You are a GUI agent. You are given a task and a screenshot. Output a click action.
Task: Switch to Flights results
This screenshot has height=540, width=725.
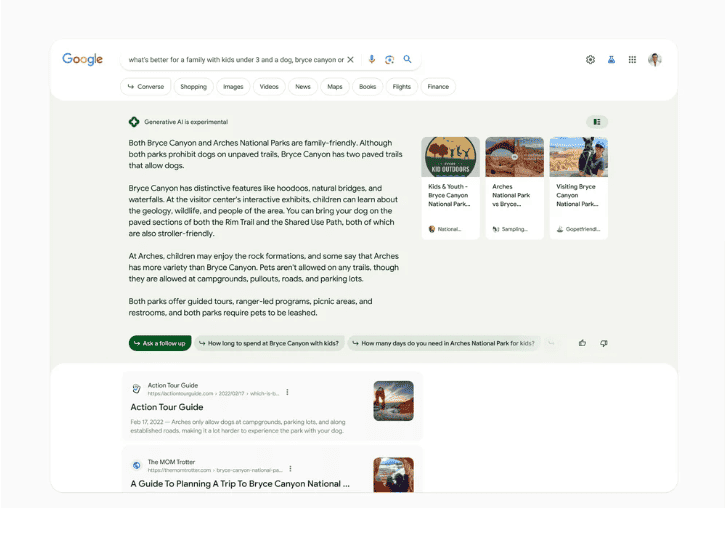tap(401, 86)
